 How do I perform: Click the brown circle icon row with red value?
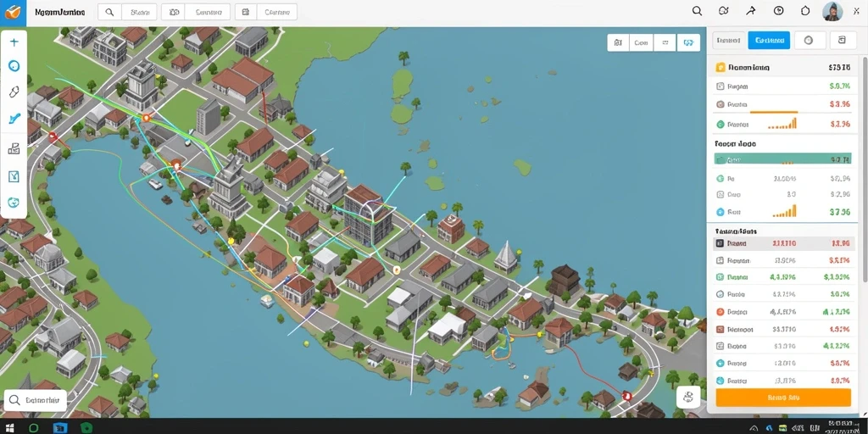pyautogui.click(x=783, y=104)
